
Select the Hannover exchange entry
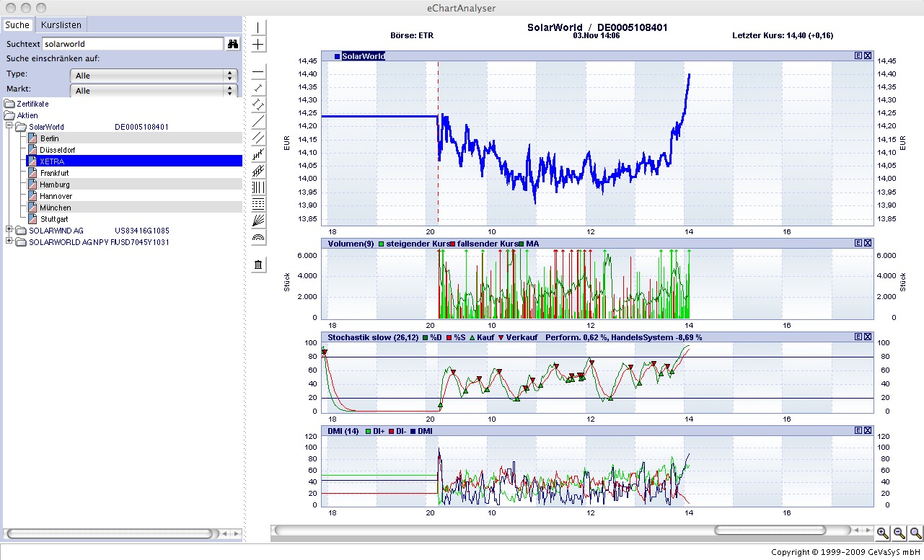[x=134, y=196]
